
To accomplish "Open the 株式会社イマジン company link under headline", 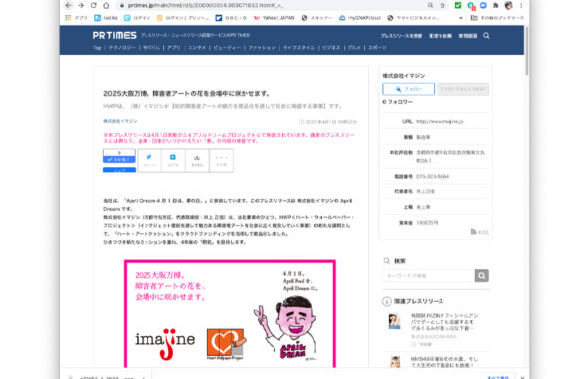I will click(120, 121).
